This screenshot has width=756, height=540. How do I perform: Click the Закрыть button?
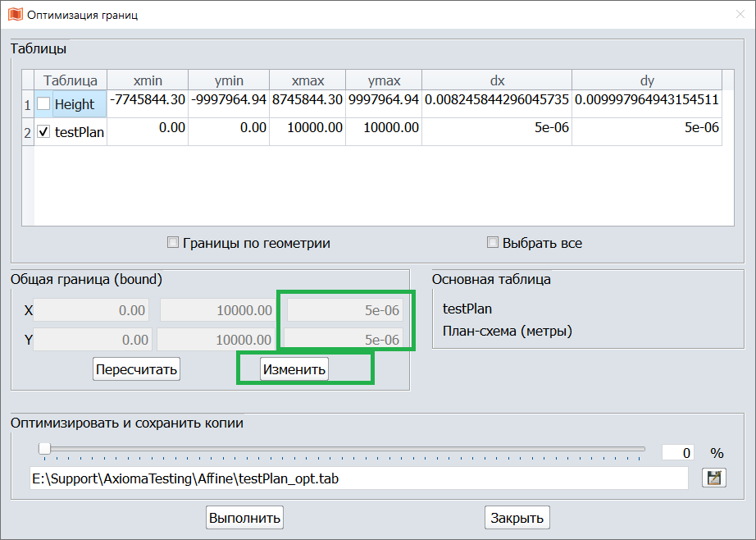(x=517, y=518)
